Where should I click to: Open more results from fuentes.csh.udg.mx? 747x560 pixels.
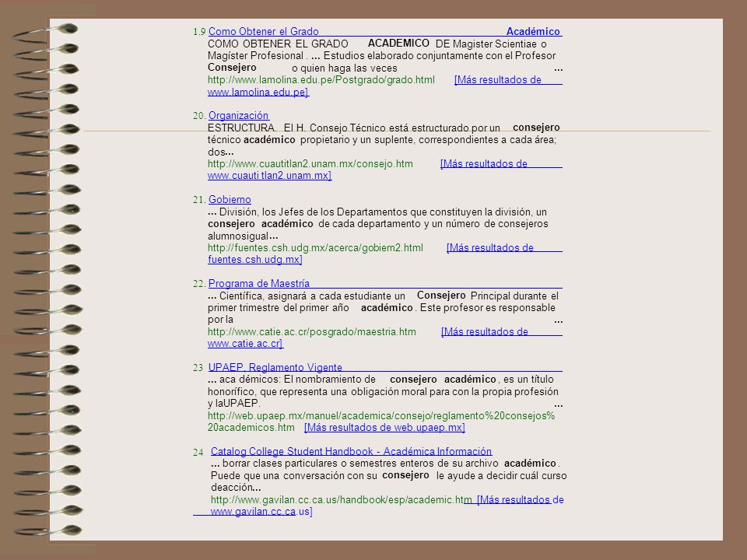(x=385, y=254)
